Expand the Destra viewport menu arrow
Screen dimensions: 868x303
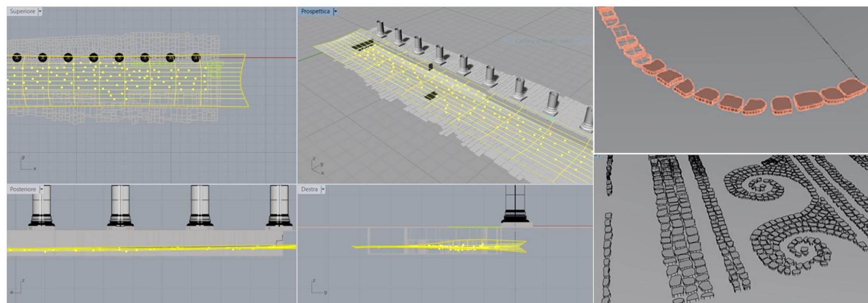click(323, 189)
